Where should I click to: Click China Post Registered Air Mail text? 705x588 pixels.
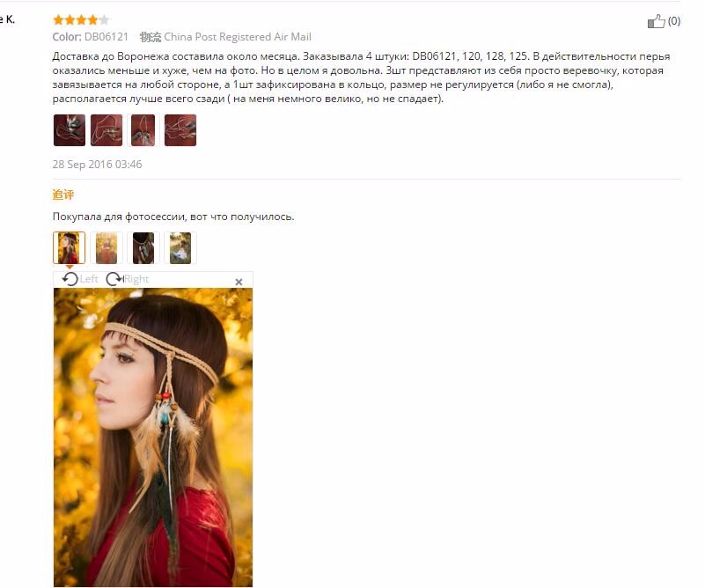[x=238, y=37]
